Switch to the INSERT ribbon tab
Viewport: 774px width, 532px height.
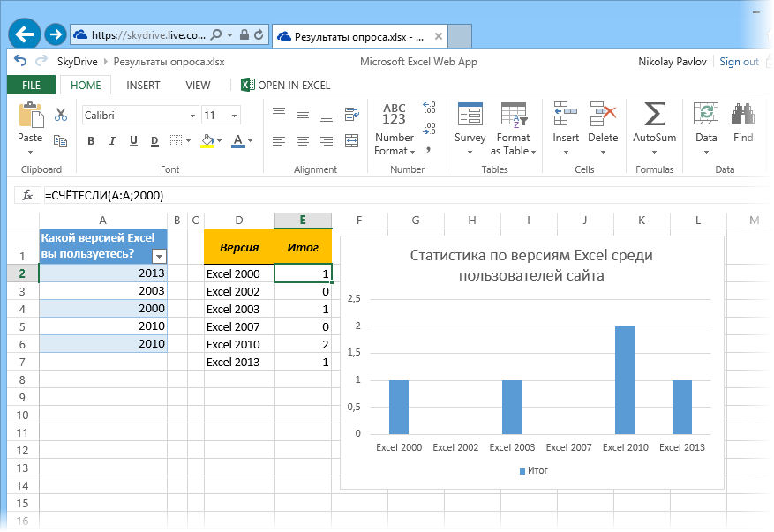click(143, 86)
